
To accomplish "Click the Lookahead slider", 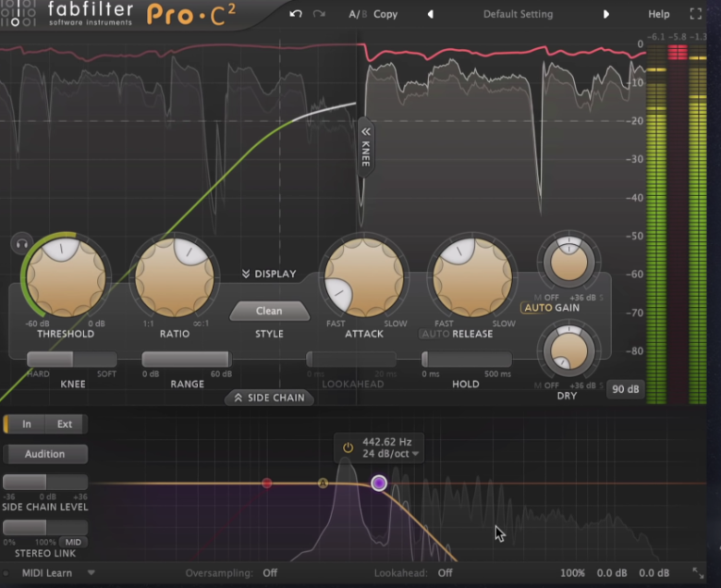I will point(351,359).
